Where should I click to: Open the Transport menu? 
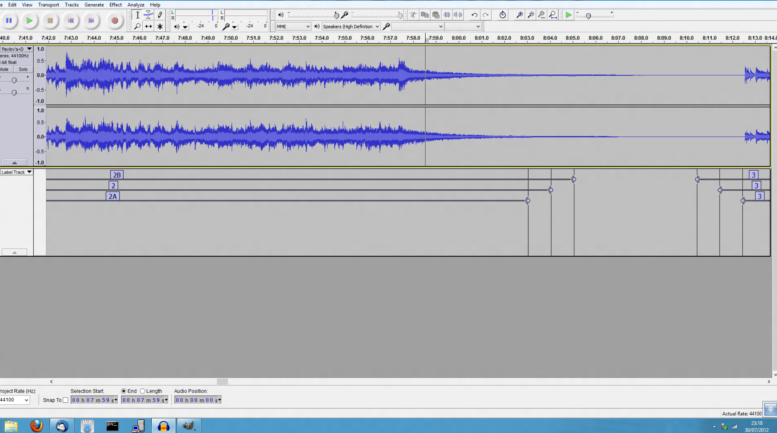[x=49, y=4]
